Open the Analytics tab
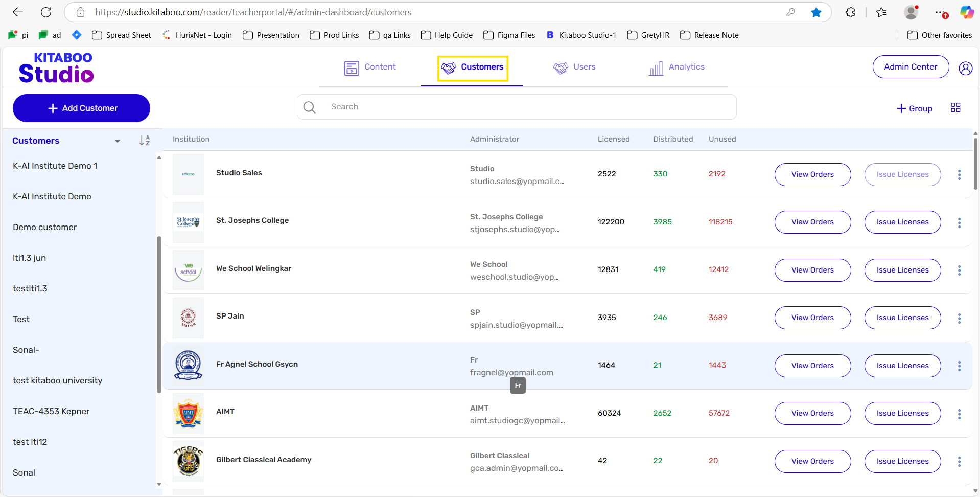 point(676,67)
